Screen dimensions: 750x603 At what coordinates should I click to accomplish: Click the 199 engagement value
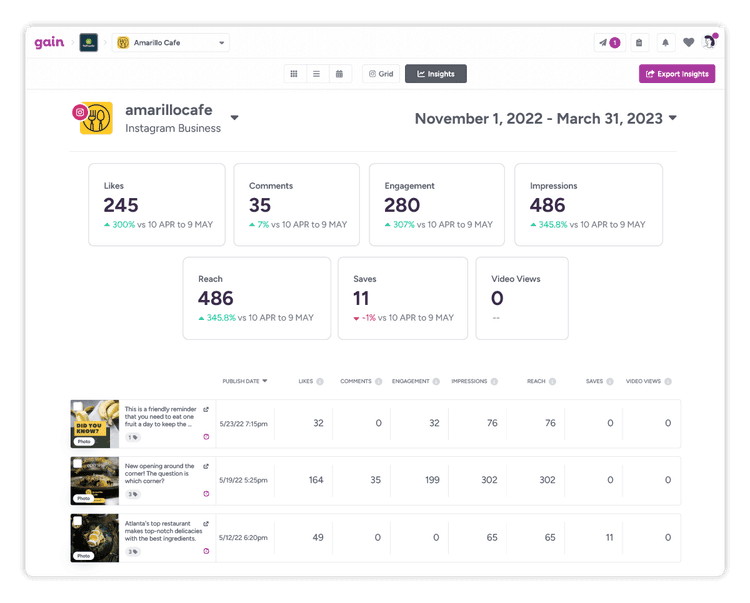pos(432,480)
